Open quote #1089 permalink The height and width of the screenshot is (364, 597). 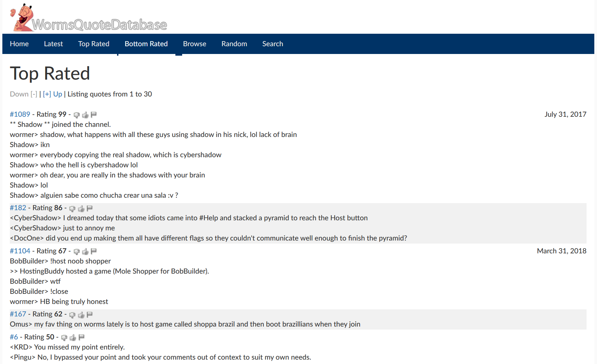pyautogui.click(x=20, y=114)
